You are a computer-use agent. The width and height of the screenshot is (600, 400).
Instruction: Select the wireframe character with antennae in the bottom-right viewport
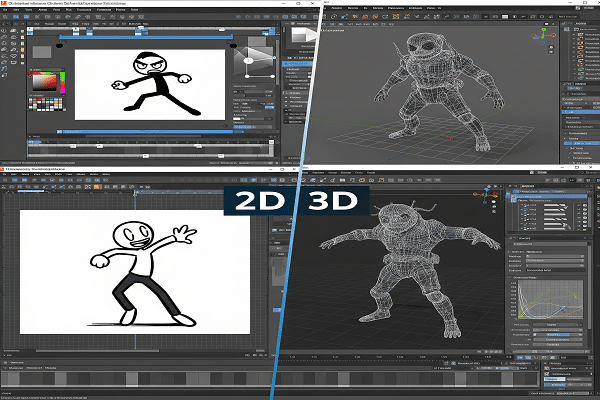410,268
